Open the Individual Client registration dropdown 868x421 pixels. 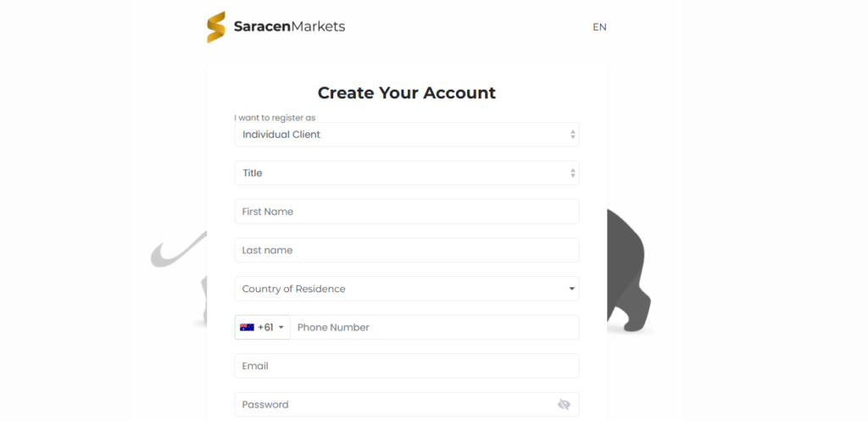(x=407, y=135)
